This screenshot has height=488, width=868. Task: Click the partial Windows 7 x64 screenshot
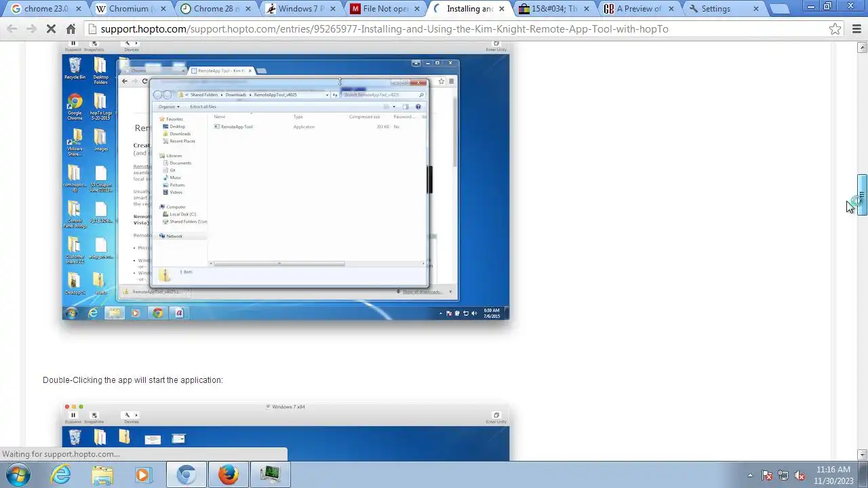click(285, 432)
